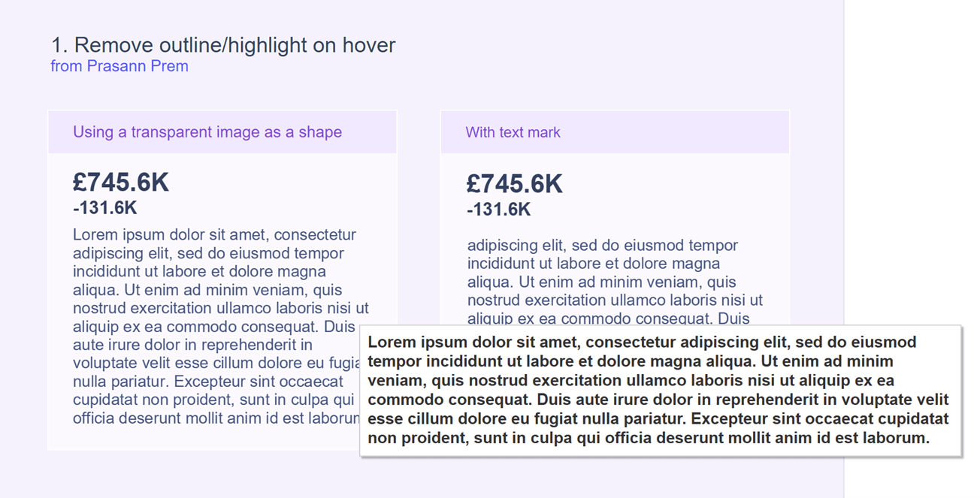The height and width of the screenshot is (498, 980).
Task: Click the "Remove outline/highlight on hover" title
Action: pyautogui.click(x=223, y=45)
